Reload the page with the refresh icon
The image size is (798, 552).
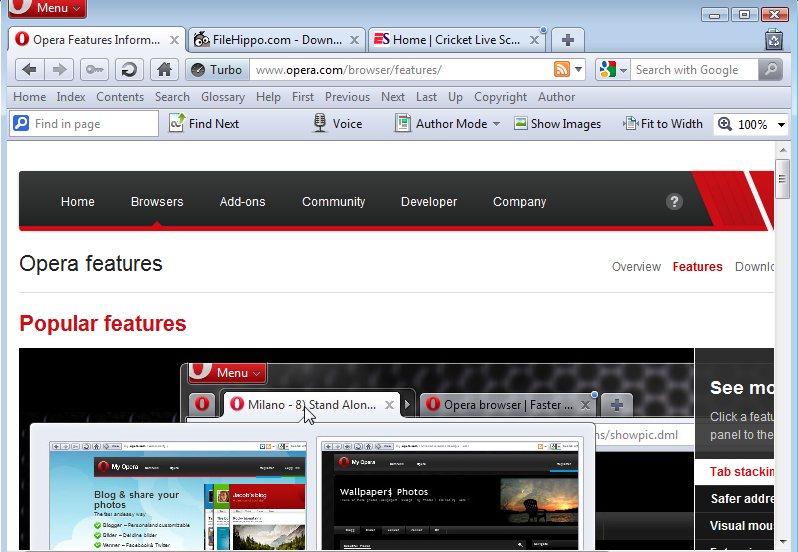pos(129,70)
